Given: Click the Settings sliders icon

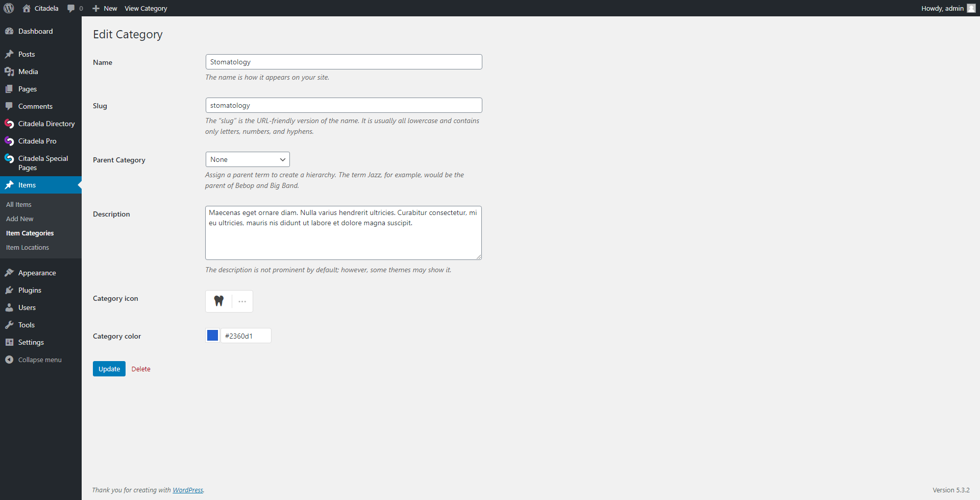Looking at the screenshot, I should click(9, 342).
